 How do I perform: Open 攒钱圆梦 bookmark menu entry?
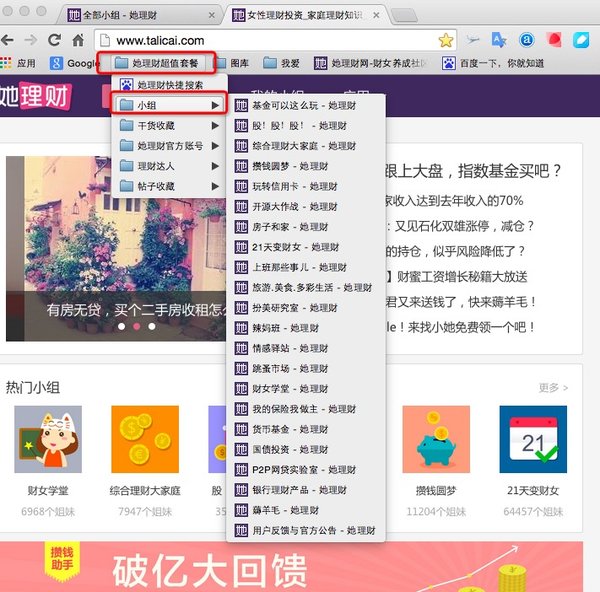(305, 166)
